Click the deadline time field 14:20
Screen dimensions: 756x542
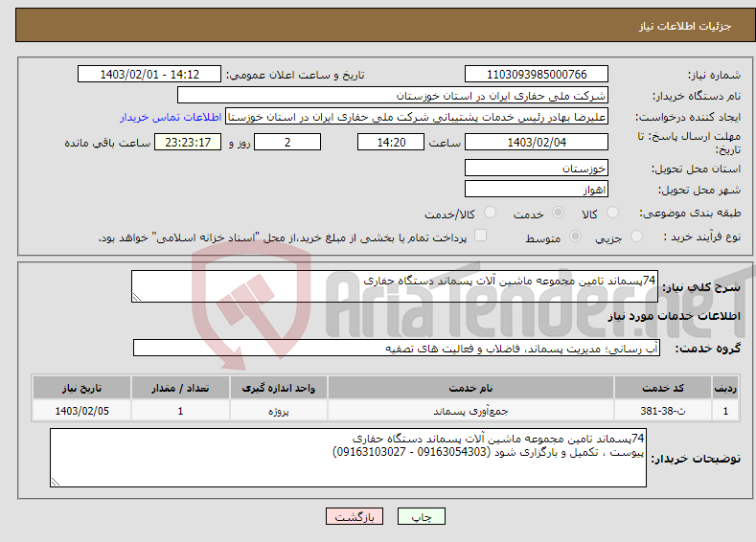click(391, 142)
